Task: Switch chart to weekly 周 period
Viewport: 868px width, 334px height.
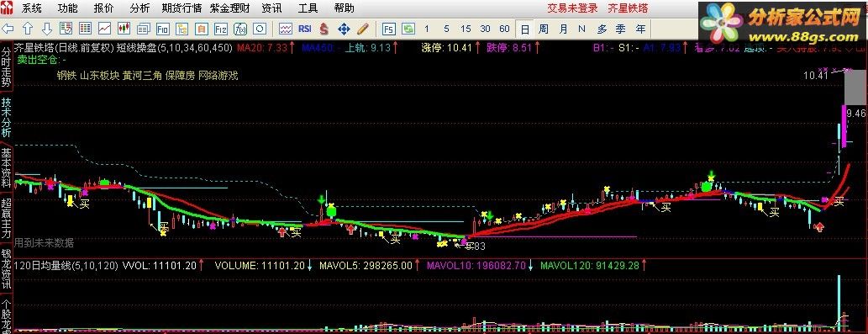Action: tap(544, 29)
